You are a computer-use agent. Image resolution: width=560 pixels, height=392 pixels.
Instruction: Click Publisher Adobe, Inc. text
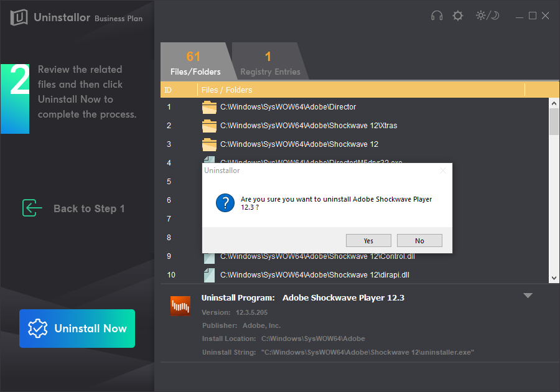[x=241, y=325]
